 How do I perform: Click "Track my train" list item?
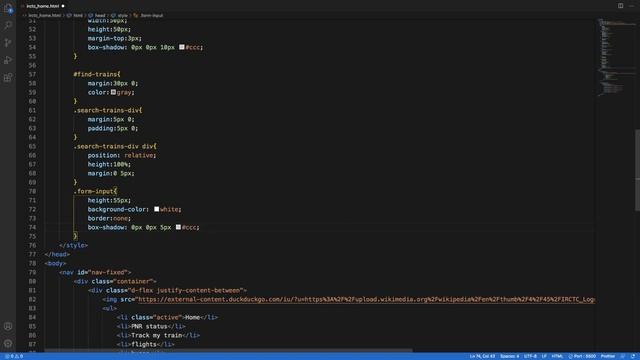click(158, 335)
